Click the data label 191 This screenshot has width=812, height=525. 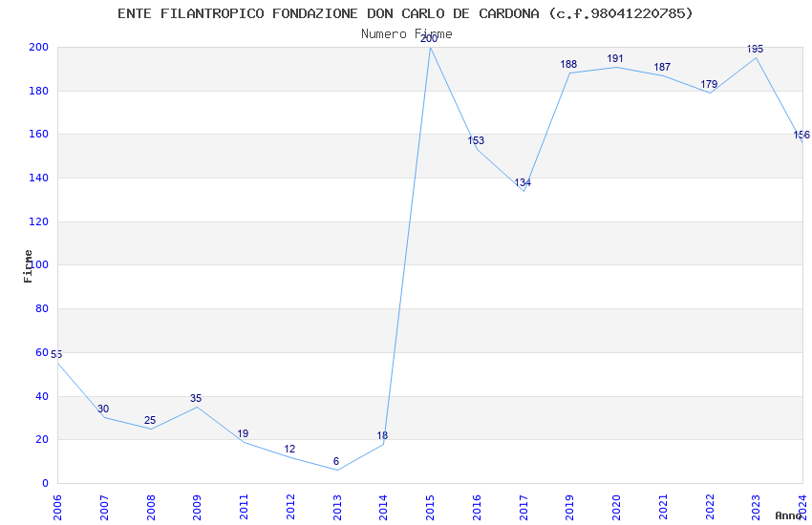tap(615, 58)
